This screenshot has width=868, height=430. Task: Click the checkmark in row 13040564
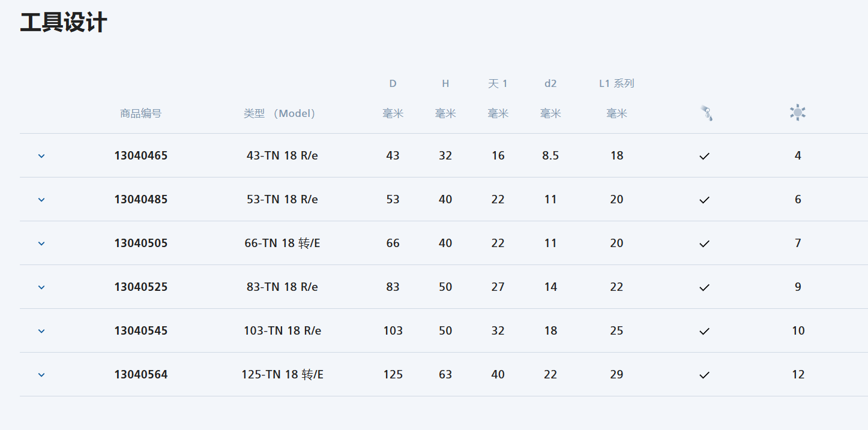[x=705, y=375]
